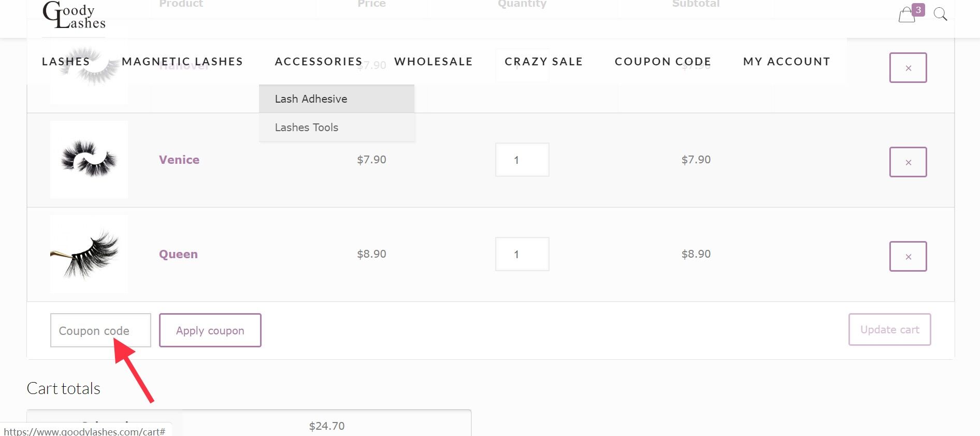Image resolution: width=980 pixels, height=436 pixels.
Task: Open the Magnetic Lashes menu
Action: [x=182, y=62]
